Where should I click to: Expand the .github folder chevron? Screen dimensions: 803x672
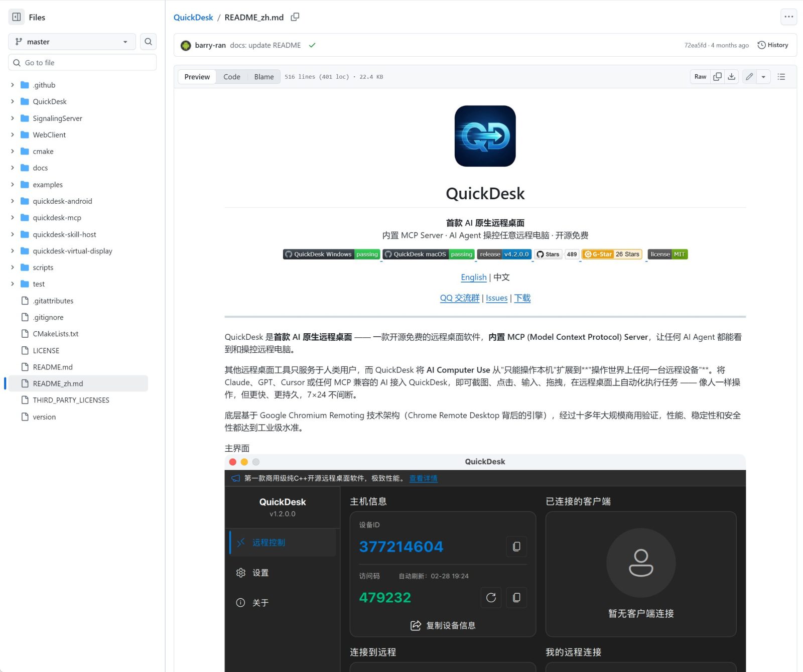(x=13, y=85)
